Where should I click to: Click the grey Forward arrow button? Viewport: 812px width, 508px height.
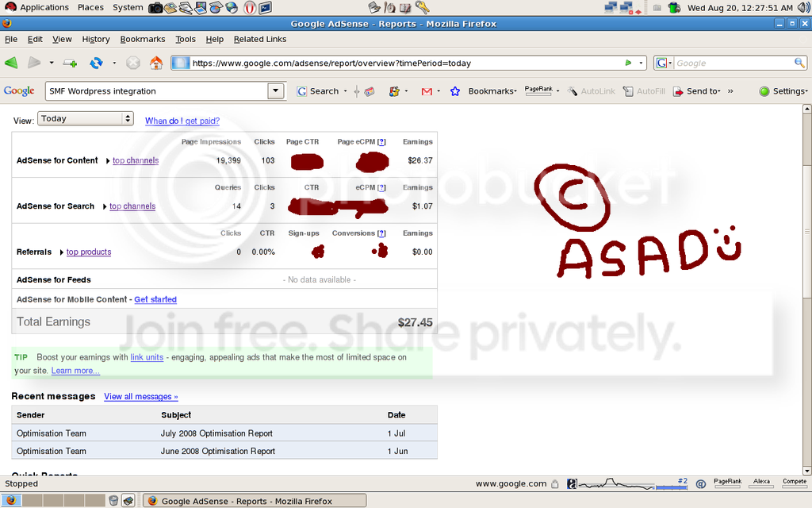34,63
